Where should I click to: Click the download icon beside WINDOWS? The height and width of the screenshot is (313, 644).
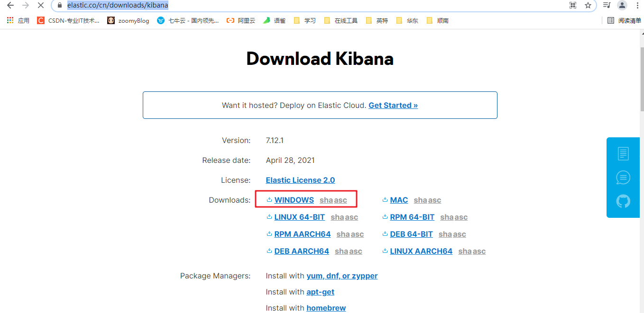(x=269, y=200)
